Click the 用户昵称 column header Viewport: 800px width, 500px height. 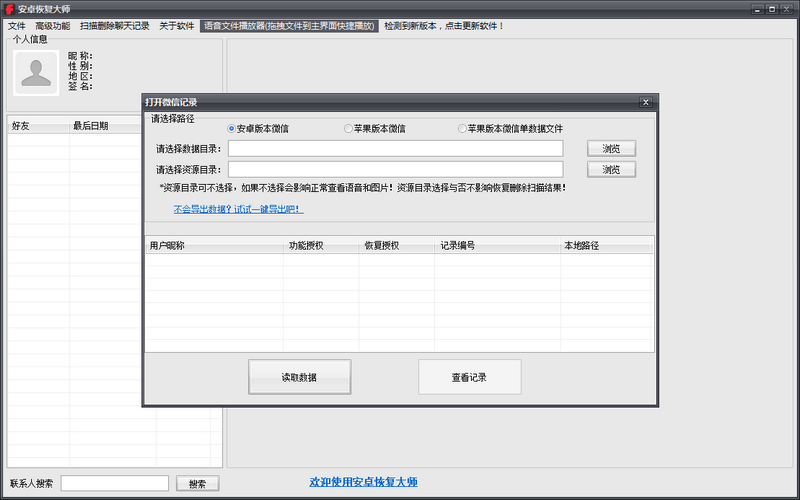coord(170,245)
